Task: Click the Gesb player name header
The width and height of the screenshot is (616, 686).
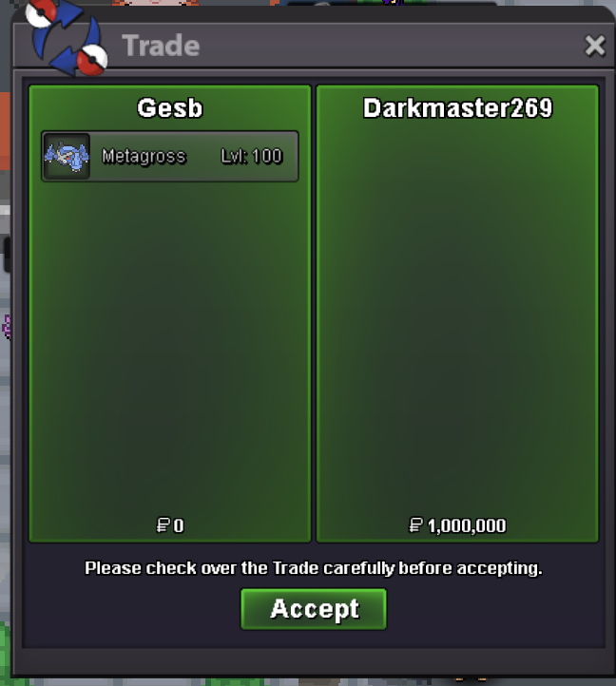Action: tap(170, 108)
